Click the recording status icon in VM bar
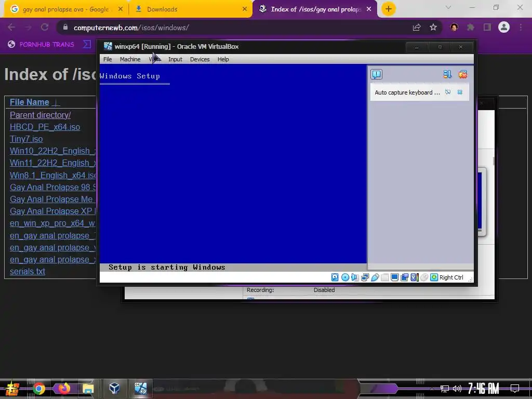The height and width of the screenshot is (399, 532). coord(404,277)
